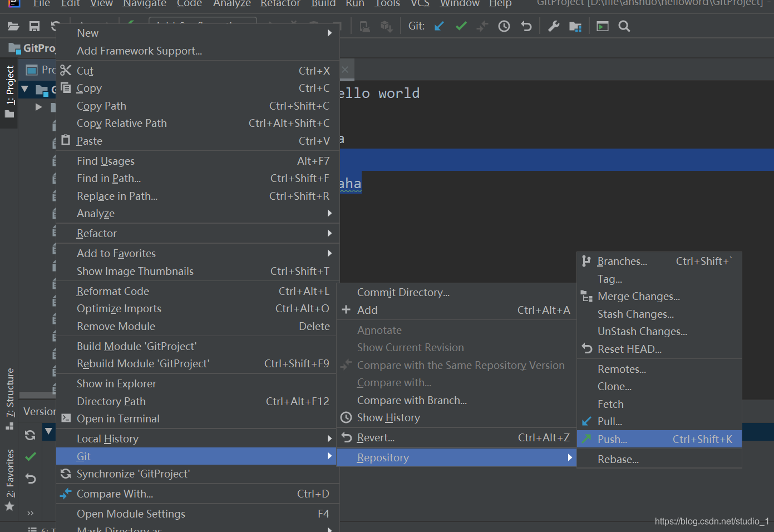774x532 pixels.
Task: Select Fetch from the Repository submenu
Action: [x=659, y=404]
